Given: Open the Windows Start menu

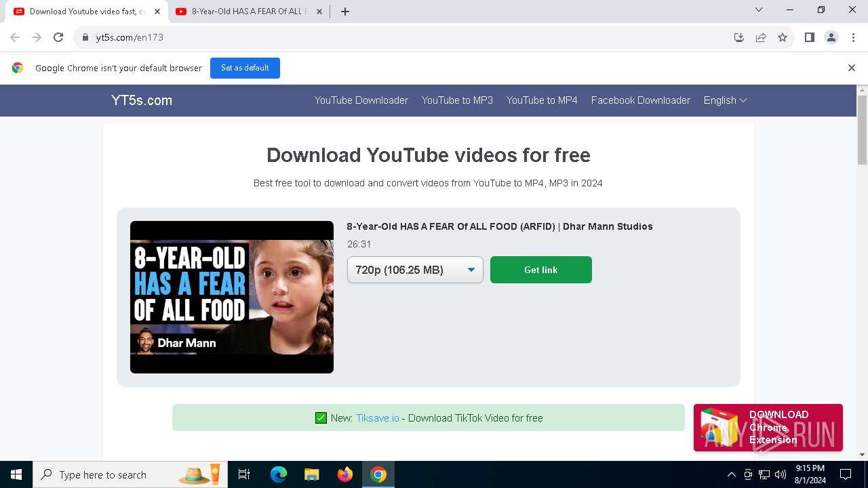Looking at the screenshot, I should click(x=16, y=474).
